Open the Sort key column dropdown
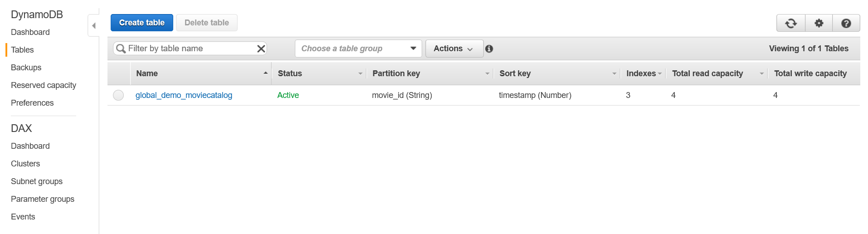 point(614,73)
